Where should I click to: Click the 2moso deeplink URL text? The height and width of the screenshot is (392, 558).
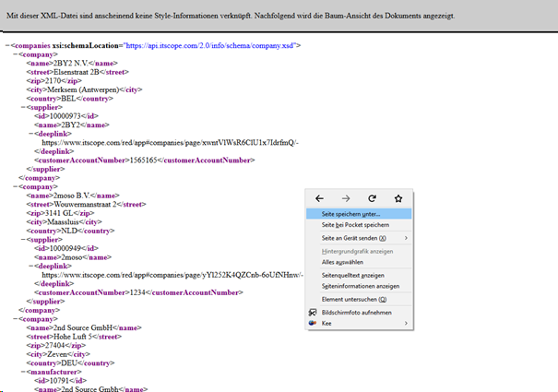tap(172, 275)
